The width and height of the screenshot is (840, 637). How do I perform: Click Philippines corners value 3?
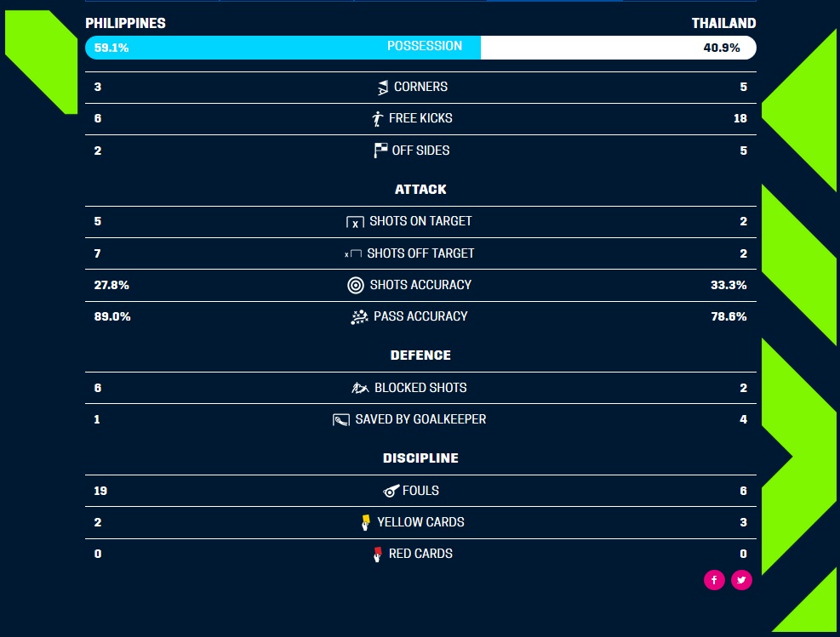click(x=98, y=88)
